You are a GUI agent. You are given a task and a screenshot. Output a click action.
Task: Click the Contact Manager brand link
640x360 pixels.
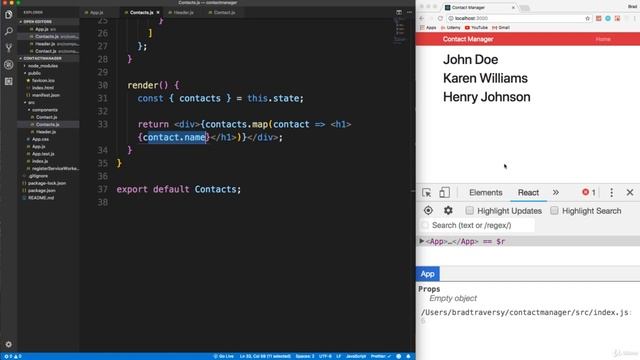tap(468, 39)
